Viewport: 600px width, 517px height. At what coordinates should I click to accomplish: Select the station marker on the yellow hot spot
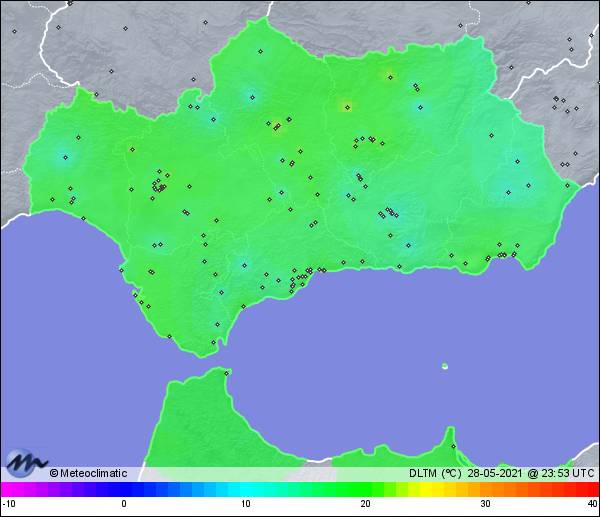tap(347, 108)
